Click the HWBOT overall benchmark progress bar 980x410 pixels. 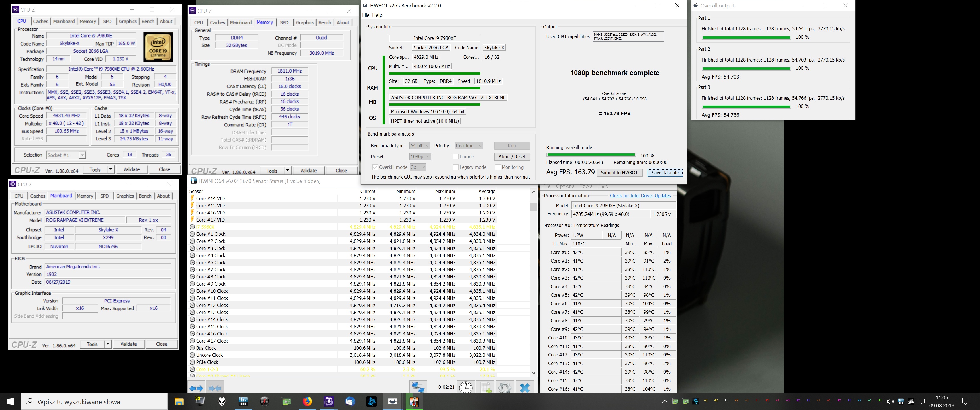point(591,155)
